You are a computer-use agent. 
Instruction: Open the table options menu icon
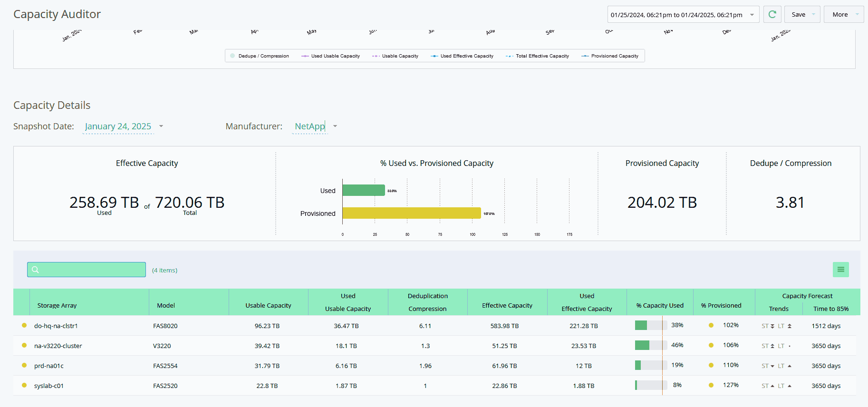click(x=840, y=270)
